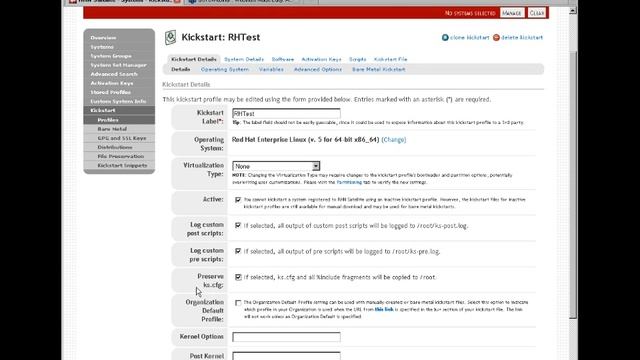This screenshot has width=640, height=360.
Task: Open the Kickstart File tab
Action: tap(391, 59)
